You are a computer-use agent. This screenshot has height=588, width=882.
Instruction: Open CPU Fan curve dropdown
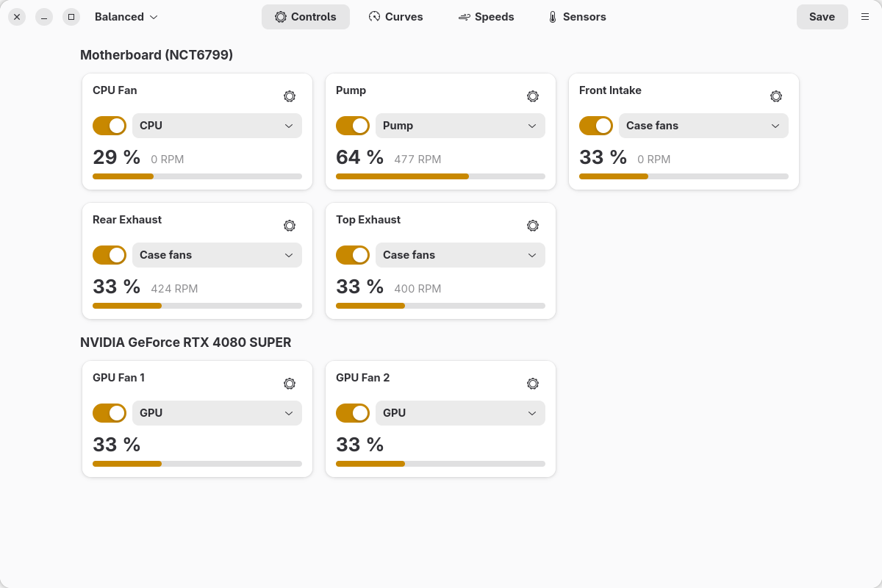tap(217, 126)
